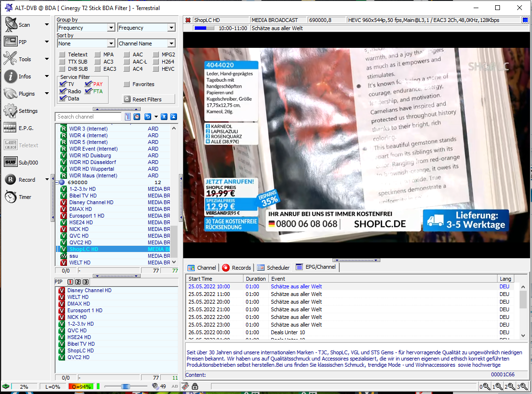Click the Reset Filters button
Viewport: 532px width, 394px height.
tap(148, 99)
